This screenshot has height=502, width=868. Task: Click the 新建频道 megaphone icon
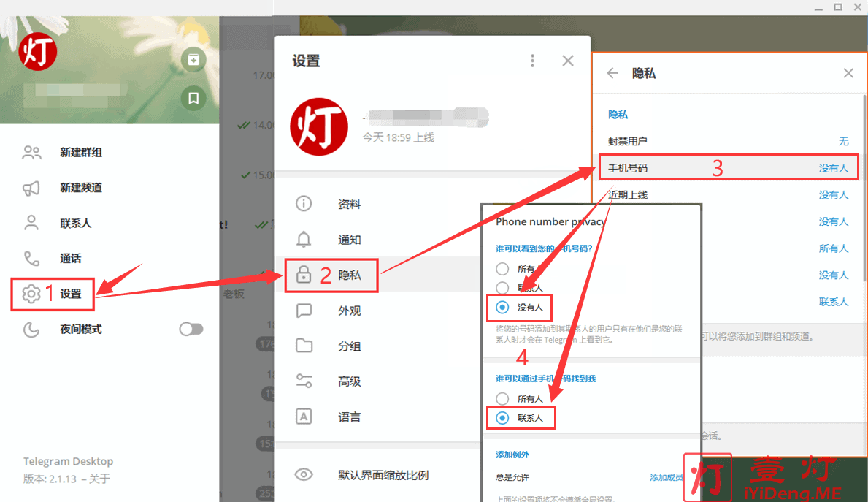(31, 188)
